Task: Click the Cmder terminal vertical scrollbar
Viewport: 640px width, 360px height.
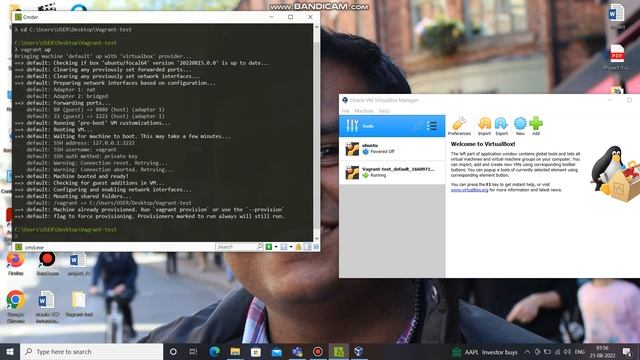Action: click(316, 132)
